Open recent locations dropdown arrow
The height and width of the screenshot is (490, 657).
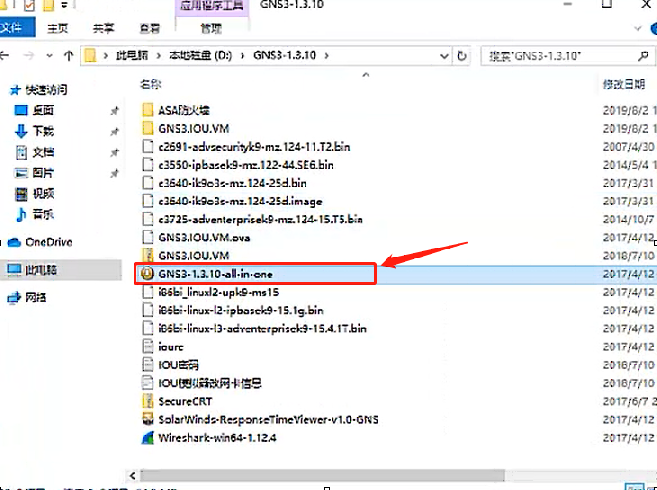click(49, 56)
